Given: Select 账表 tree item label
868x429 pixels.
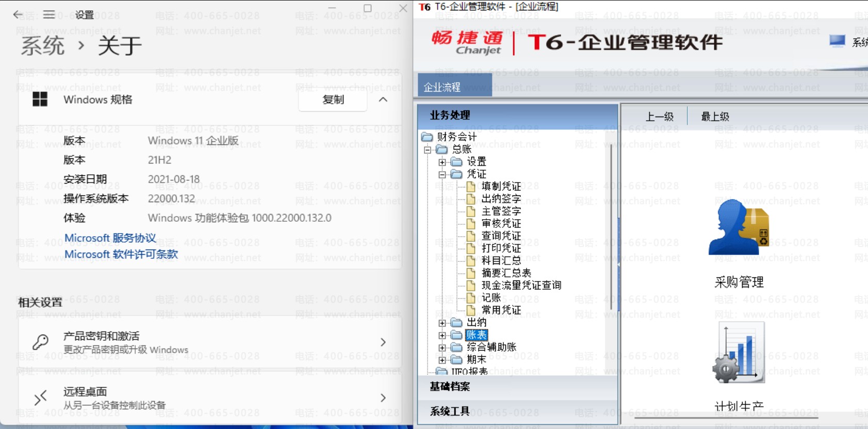Looking at the screenshot, I should point(477,335).
